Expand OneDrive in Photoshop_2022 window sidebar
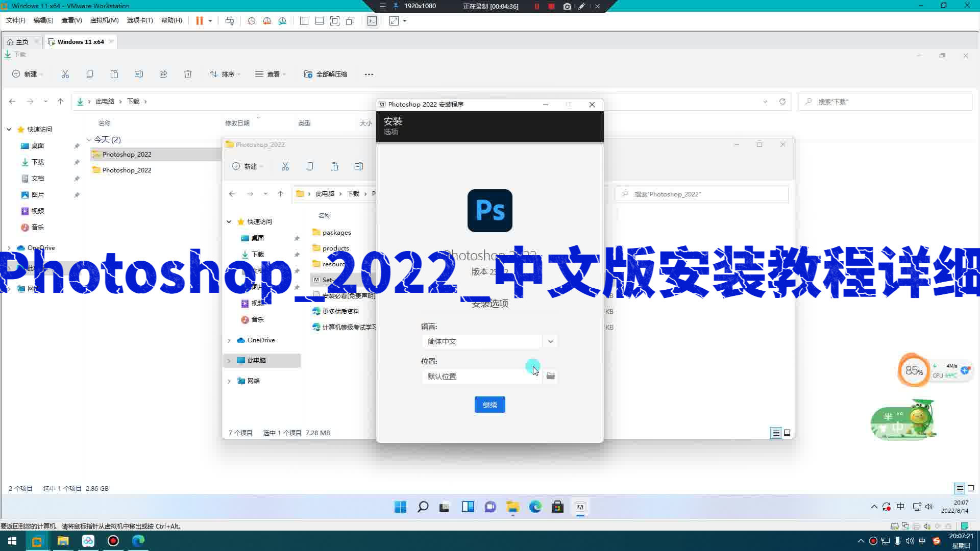Viewport: 980px width, 551px height. pos(229,340)
